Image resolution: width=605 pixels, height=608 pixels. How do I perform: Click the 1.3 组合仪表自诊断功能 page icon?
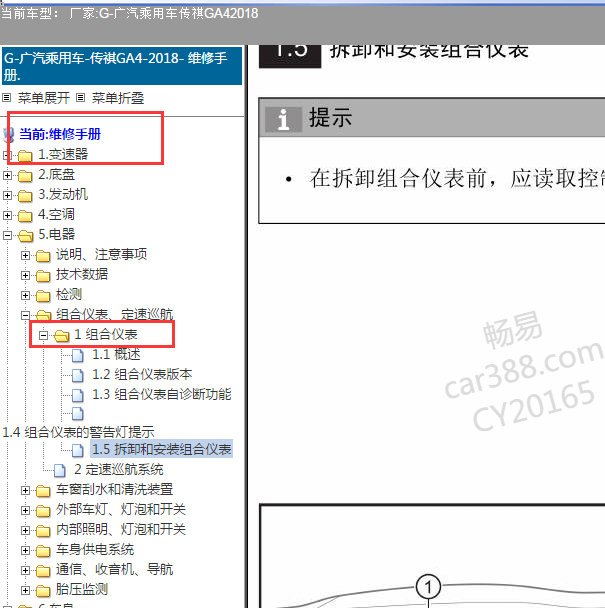coord(78,395)
